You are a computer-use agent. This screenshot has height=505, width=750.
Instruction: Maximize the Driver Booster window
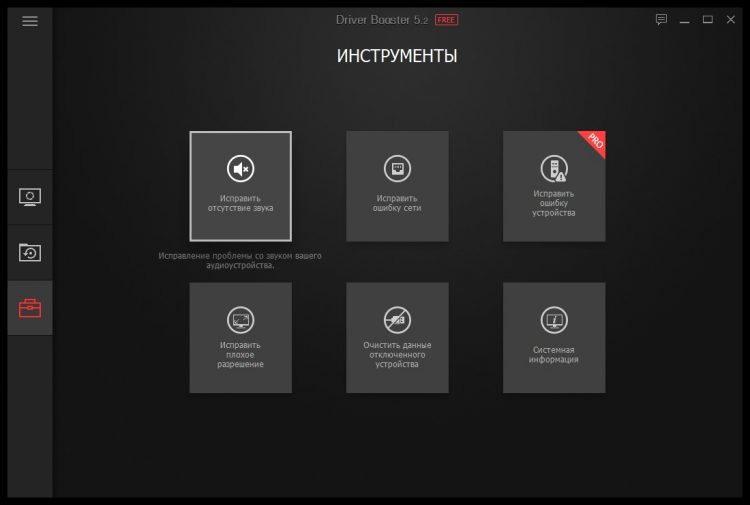click(x=707, y=20)
